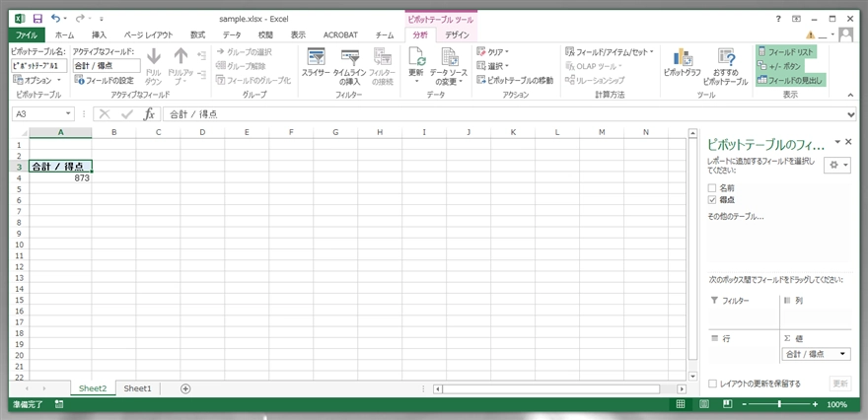Uncheck the 得点 field checkbox
Viewport: 868px width, 420px height.
(712, 200)
